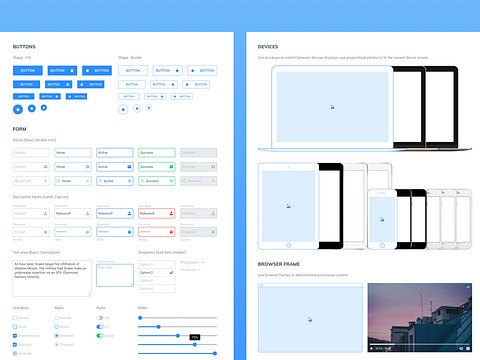Disable the green Status toggle switch
The width and height of the screenshot is (480, 360).
pos(100,336)
